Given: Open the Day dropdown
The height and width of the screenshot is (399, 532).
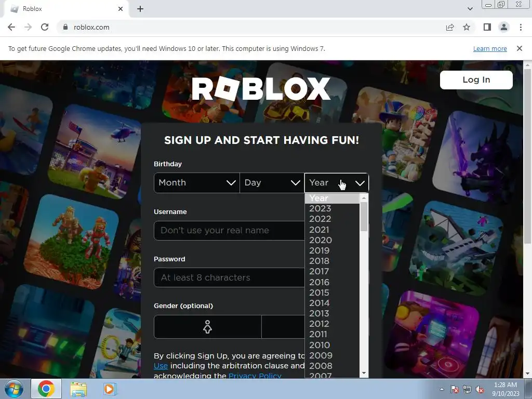Looking at the screenshot, I should pos(272,183).
